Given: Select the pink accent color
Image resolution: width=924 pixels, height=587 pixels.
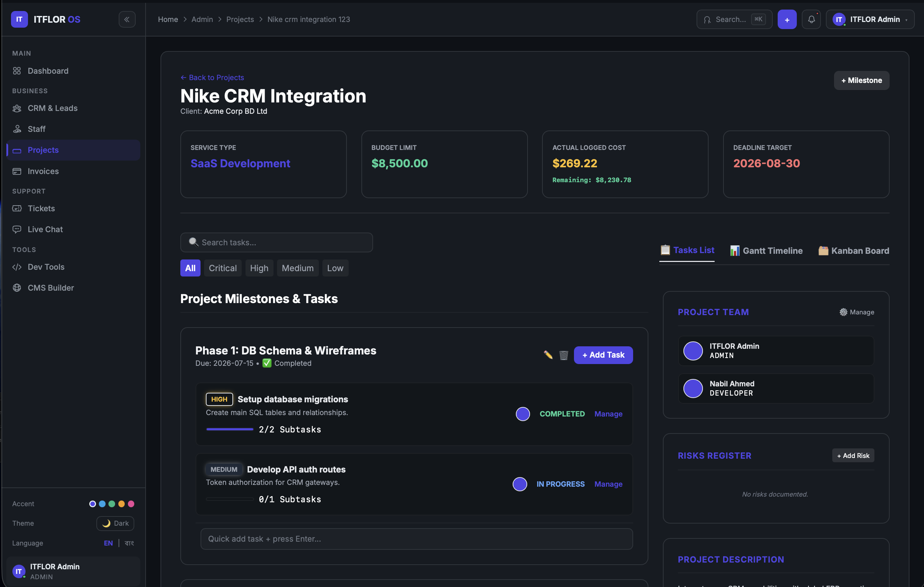Looking at the screenshot, I should pos(131,504).
